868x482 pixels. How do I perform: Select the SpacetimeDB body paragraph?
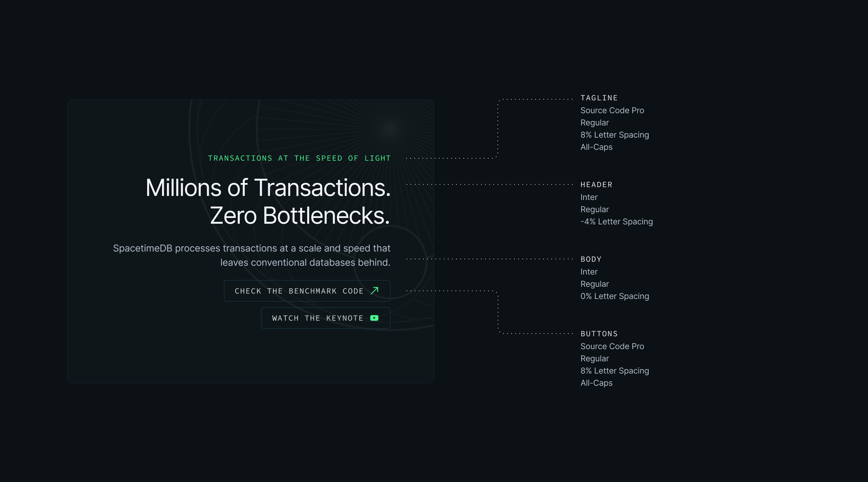click(x=252, y=255)
